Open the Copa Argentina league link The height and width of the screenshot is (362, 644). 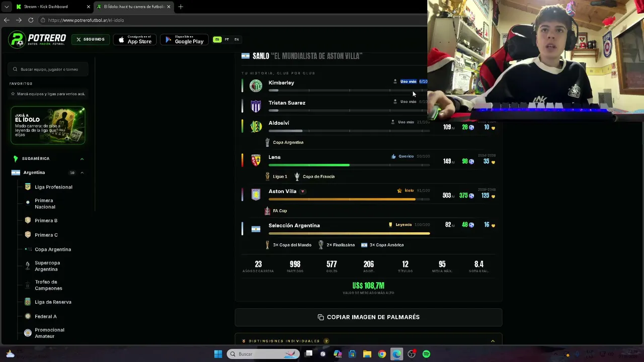pos(53,249)
